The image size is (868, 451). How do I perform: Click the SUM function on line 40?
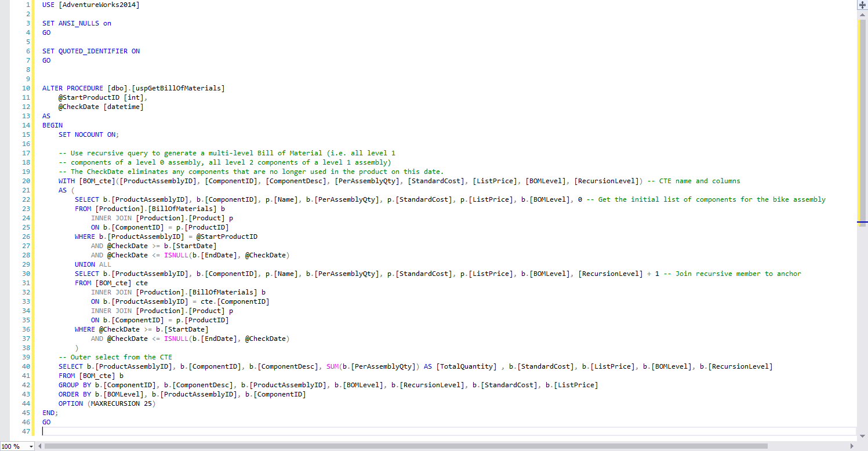[333, 366]
